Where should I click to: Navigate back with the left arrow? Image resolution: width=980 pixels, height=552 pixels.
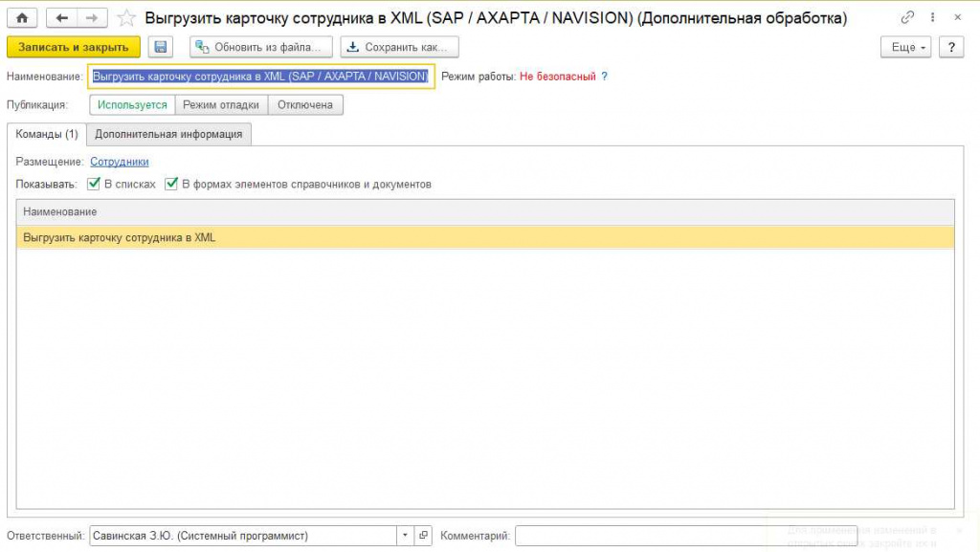(x=61, y=17)
